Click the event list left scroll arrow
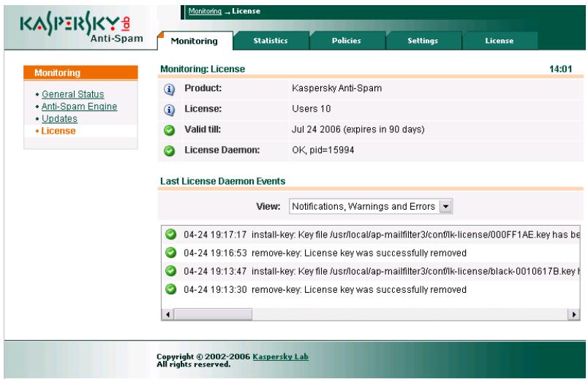 (167, 315)
